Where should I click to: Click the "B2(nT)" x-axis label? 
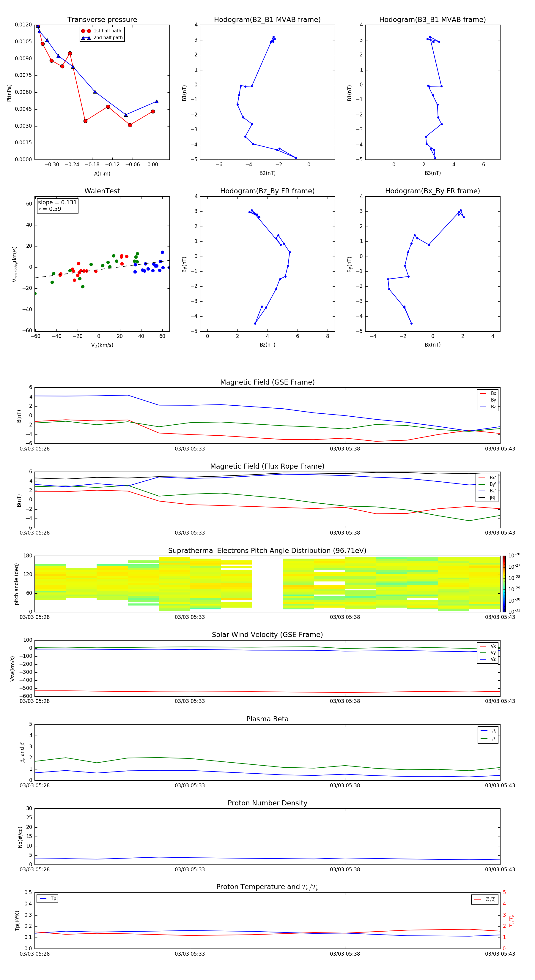pos(267,173)
